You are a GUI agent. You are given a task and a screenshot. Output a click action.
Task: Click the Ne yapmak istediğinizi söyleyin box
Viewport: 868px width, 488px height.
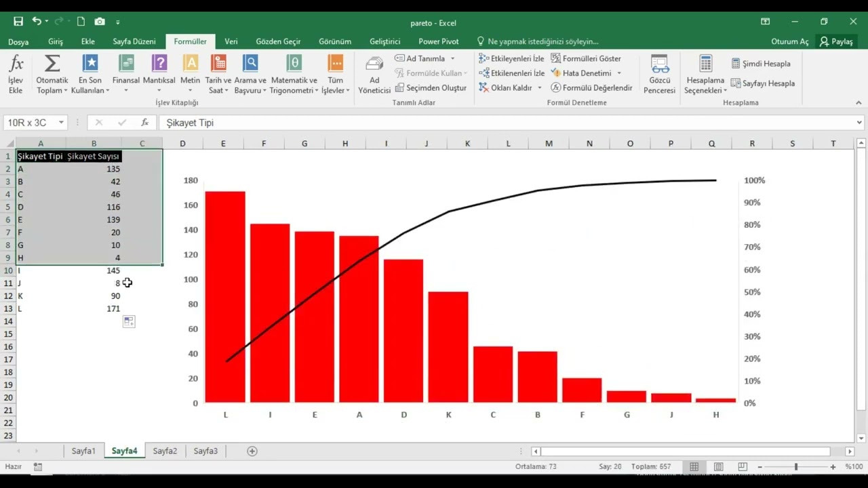click(538, 41)
